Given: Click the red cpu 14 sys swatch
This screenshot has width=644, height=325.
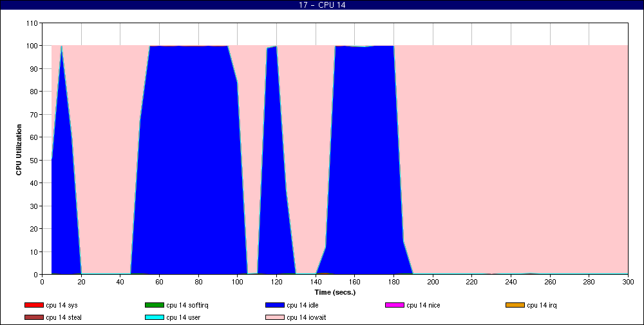Looking at the screenshot, I should pyautogui.click(x=33, y=305).
